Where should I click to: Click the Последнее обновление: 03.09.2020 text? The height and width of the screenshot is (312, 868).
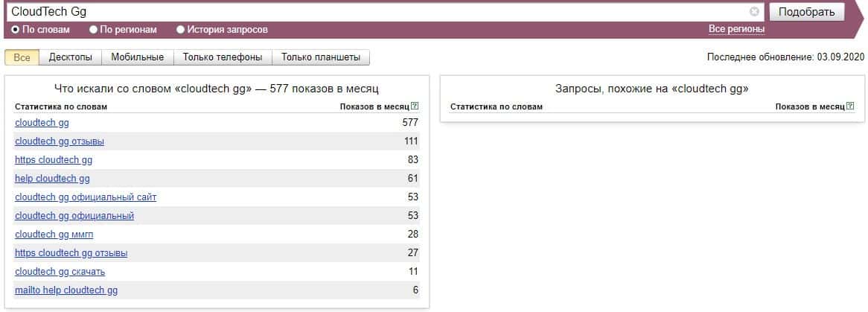tap(785, 57)
